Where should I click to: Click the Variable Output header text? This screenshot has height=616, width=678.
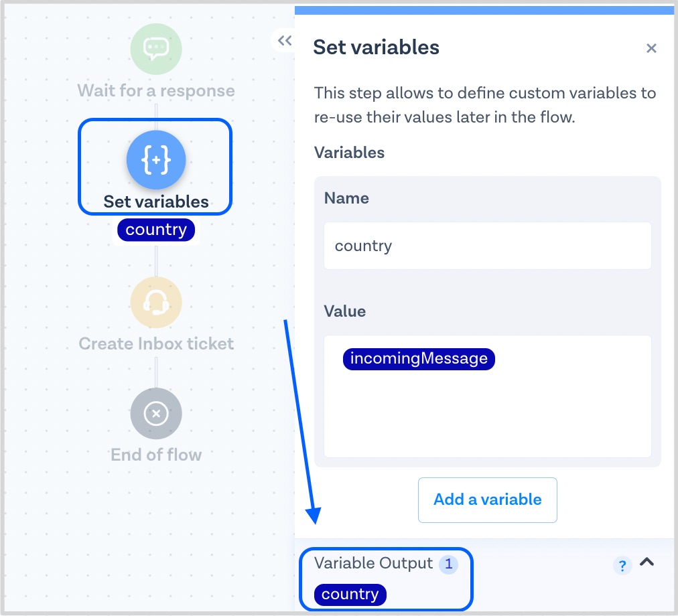(373, 564)
